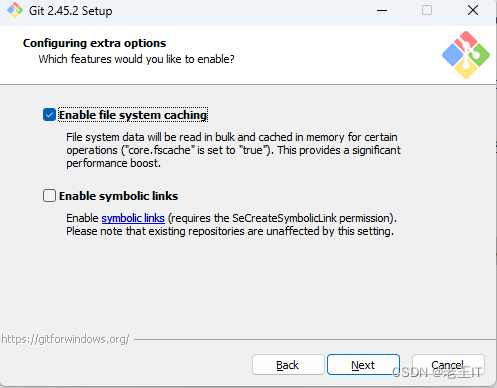This screenshot has height=388, width=497.
Task: Tick the Enable symbolic links checkbox
Action: [x=49, y=196]
